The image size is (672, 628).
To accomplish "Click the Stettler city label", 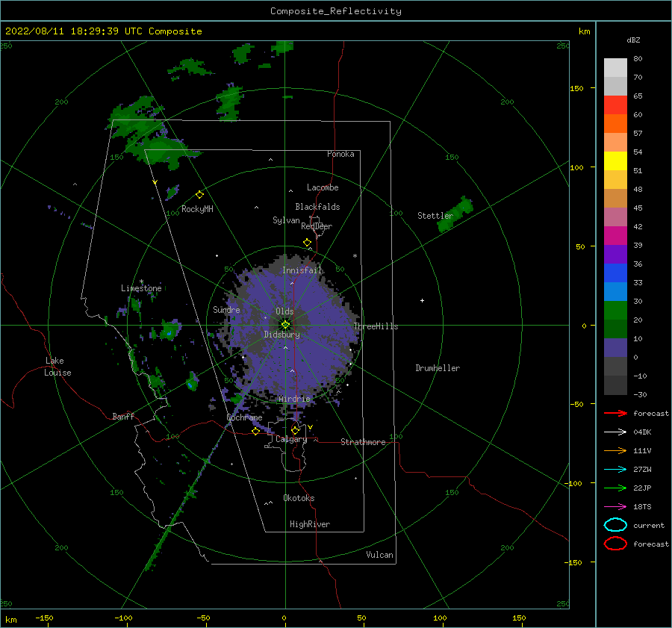I will point(435,216).
